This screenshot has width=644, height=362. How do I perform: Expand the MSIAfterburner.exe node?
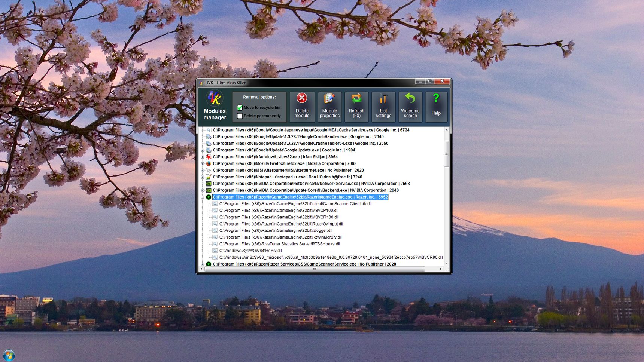click(203, 171)
